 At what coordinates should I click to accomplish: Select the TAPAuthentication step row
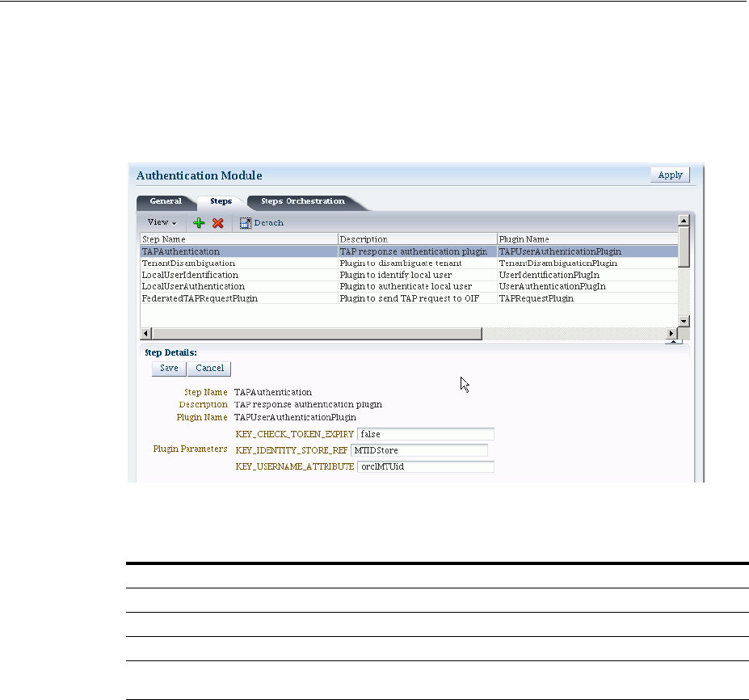409,251
